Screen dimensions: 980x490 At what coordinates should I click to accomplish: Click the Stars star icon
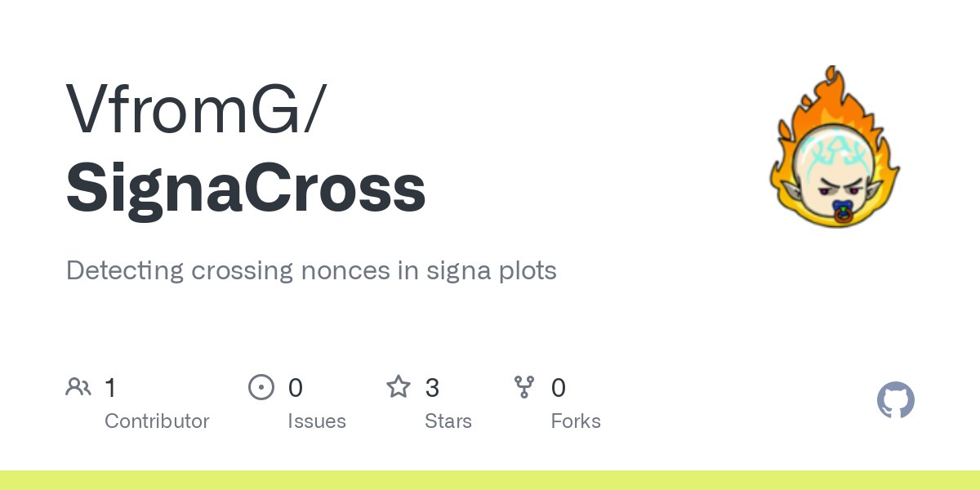pos(399,387)
